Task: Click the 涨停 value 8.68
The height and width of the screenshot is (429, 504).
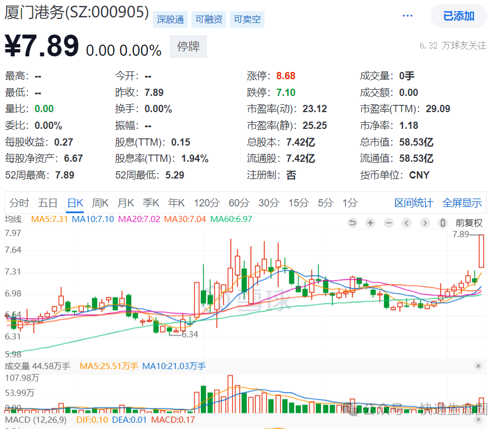Action: point(286,76)
